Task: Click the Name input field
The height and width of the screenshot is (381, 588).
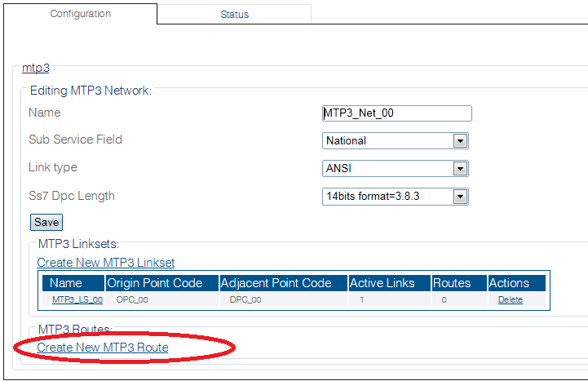Action: tap(396, 113)
